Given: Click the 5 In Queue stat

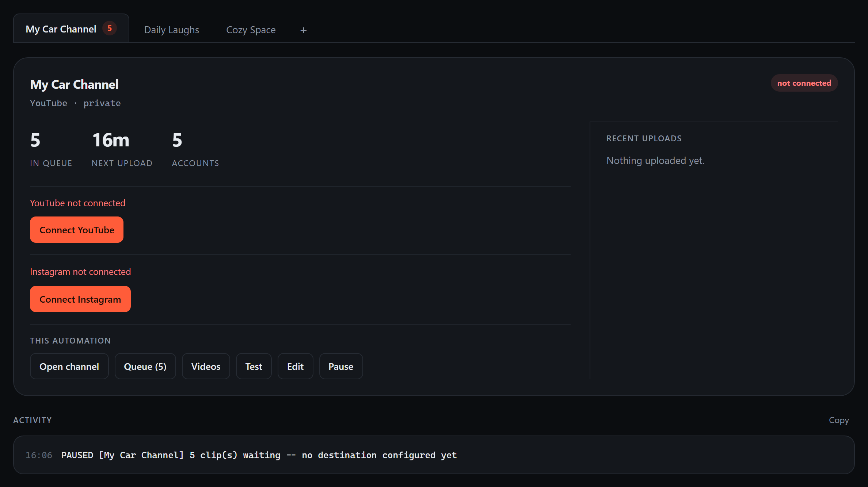Looking at the screenshot, I should (x=51, y=150).
